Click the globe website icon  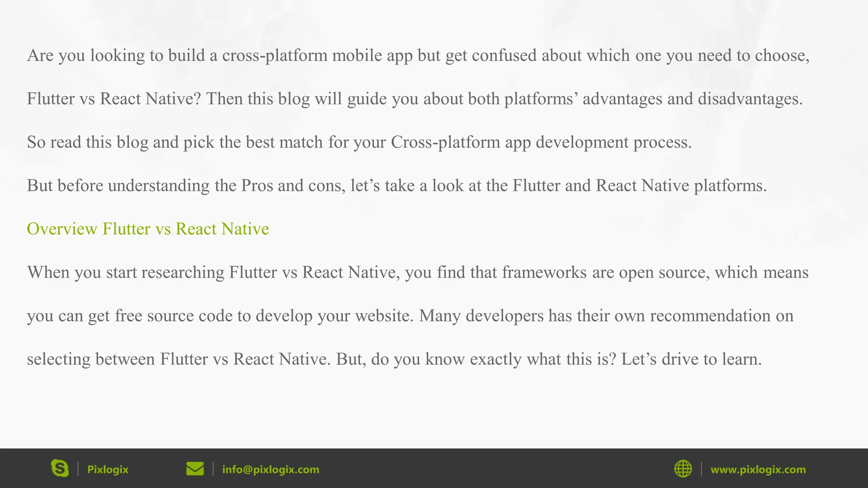(683, 469)
